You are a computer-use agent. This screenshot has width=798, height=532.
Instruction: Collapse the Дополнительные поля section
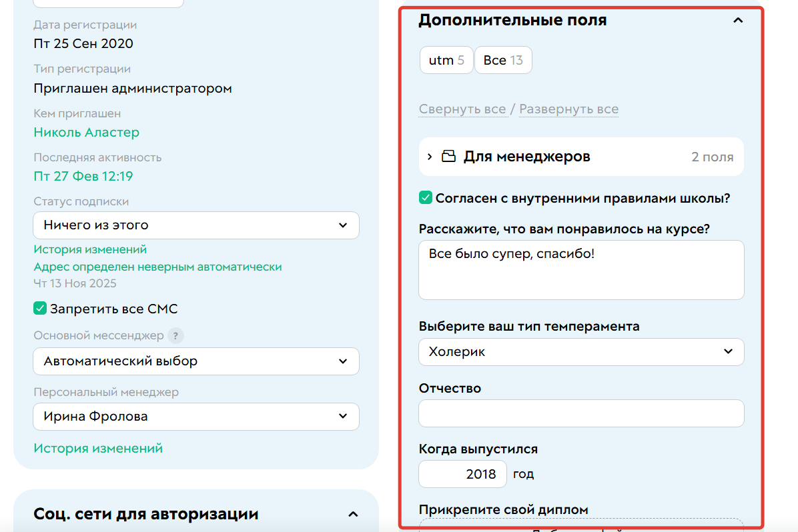coord(738,21)
